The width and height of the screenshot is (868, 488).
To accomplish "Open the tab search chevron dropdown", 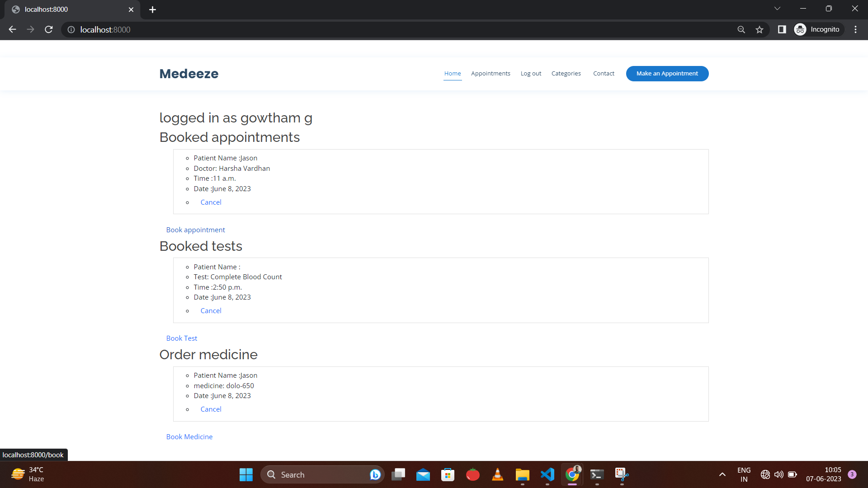I will coord(777,9).
